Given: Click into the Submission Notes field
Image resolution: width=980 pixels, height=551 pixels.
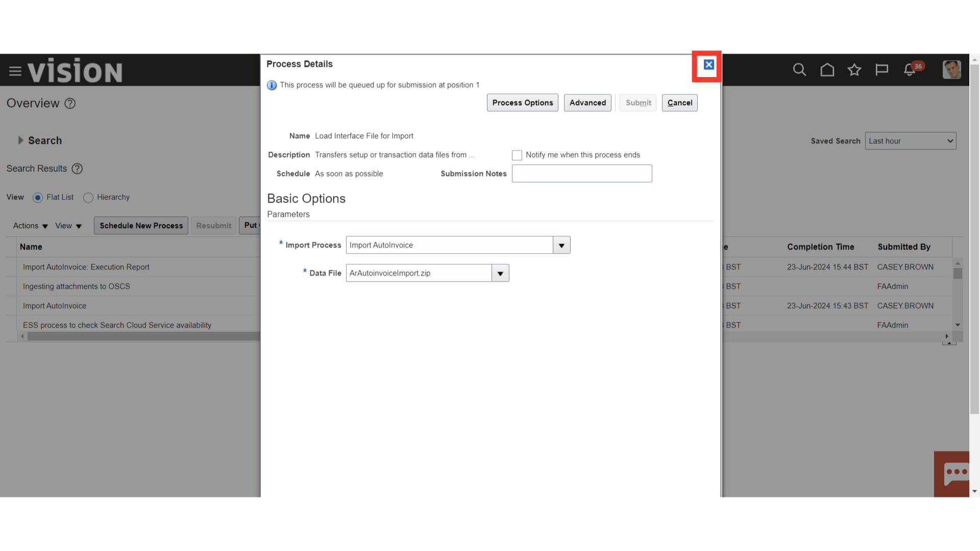Looking at the screenshot, I should 582,173.
